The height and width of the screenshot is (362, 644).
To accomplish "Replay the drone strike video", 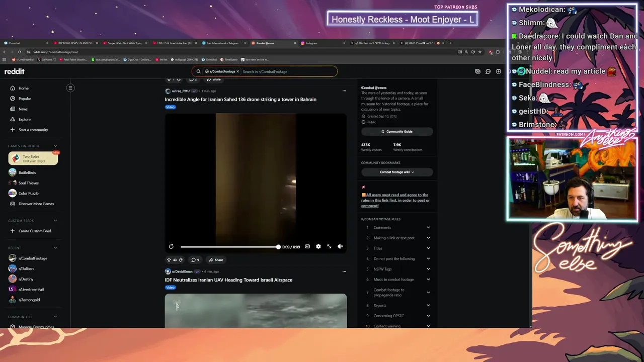I will point(171,246).
